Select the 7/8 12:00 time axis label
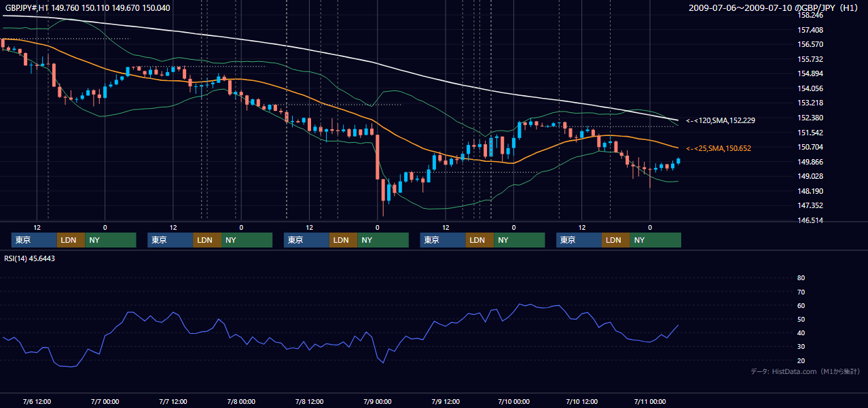This screenshot has width=868, height=408. (309, 401)
